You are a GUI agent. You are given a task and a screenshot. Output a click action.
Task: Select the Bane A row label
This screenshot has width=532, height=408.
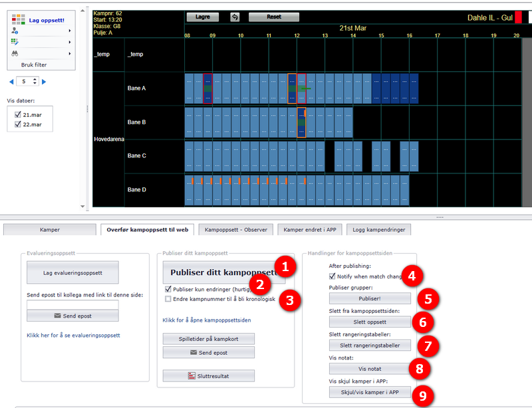pos(136,88)
